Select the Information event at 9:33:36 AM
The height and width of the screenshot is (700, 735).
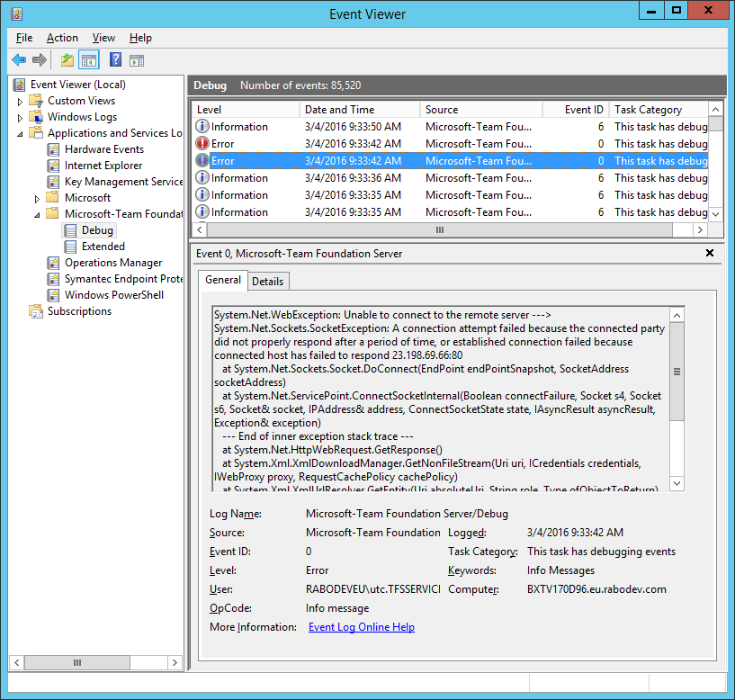pos(451,177)
